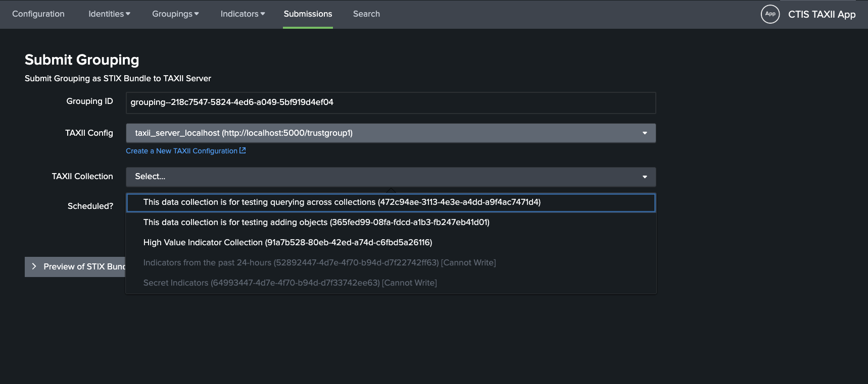Switch to the Submissions tab
868x384 pixels.
tap(308, 14)
